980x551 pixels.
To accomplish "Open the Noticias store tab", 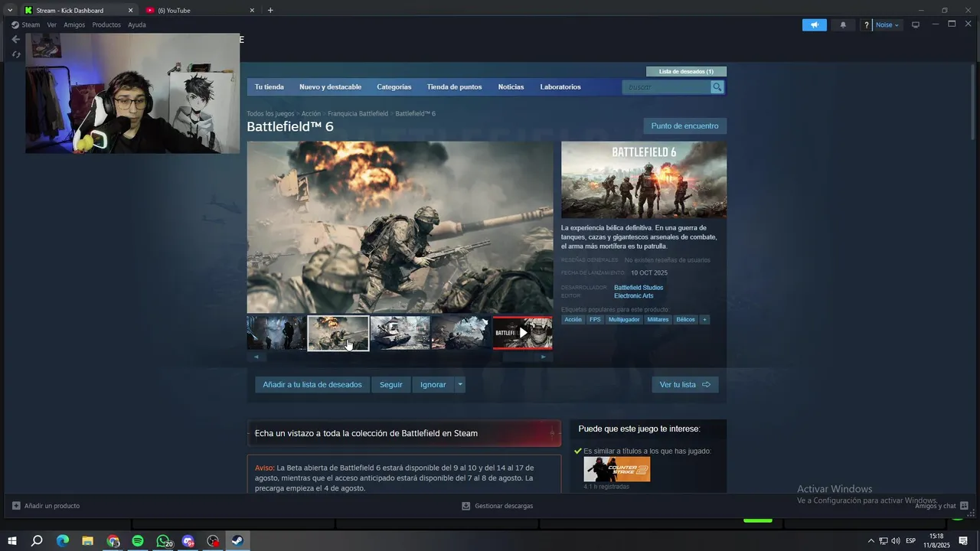I will pos(511,87).
